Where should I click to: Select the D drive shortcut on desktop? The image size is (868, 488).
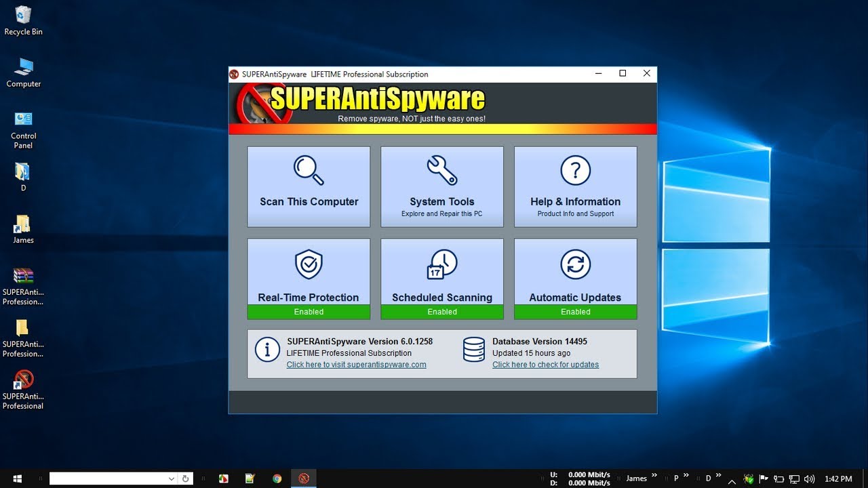(x=23, y=176)
